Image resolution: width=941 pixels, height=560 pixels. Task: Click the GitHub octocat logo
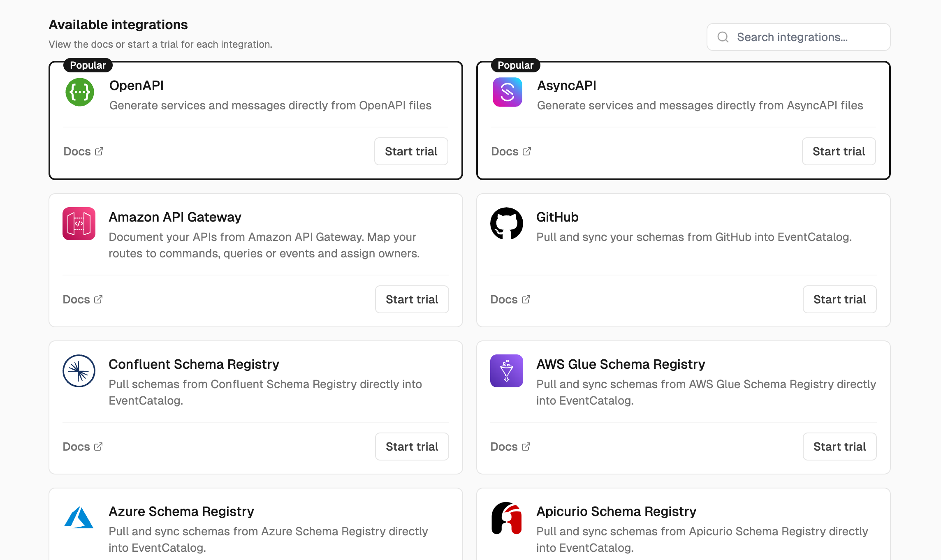[x=507, y=224]
